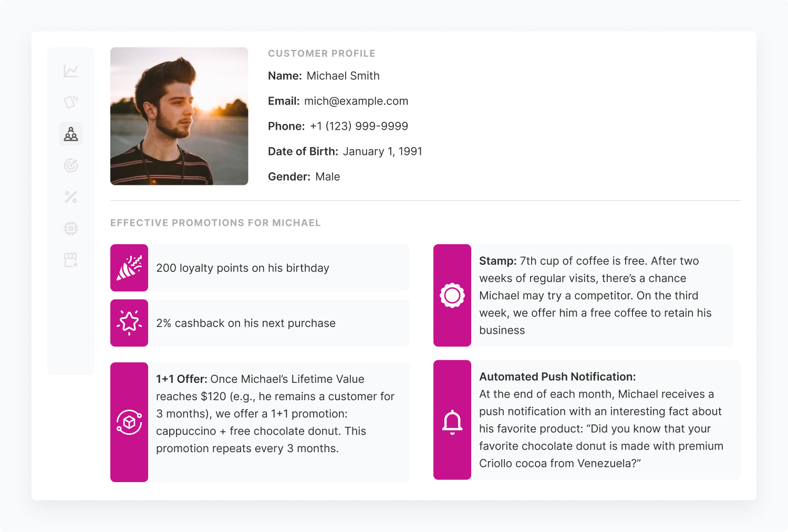
Task: Open the chip automation sidebar icon
Action: (71, 228)
